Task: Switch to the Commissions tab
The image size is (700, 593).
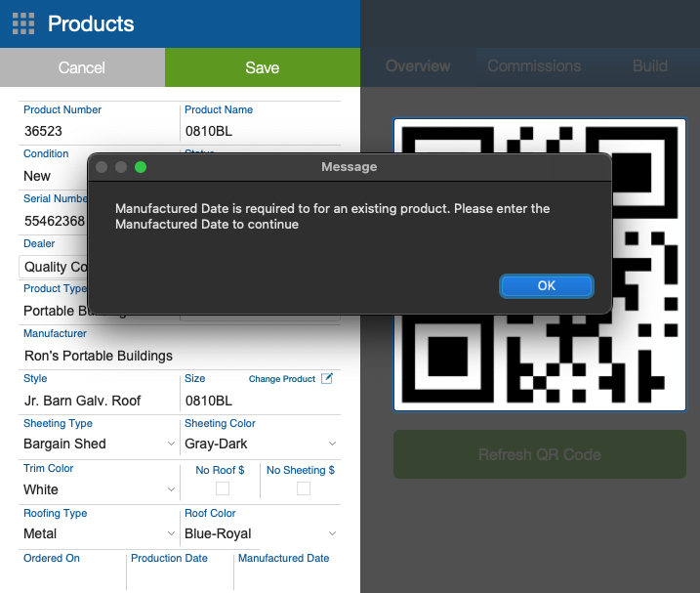Action: click(534, 66)
